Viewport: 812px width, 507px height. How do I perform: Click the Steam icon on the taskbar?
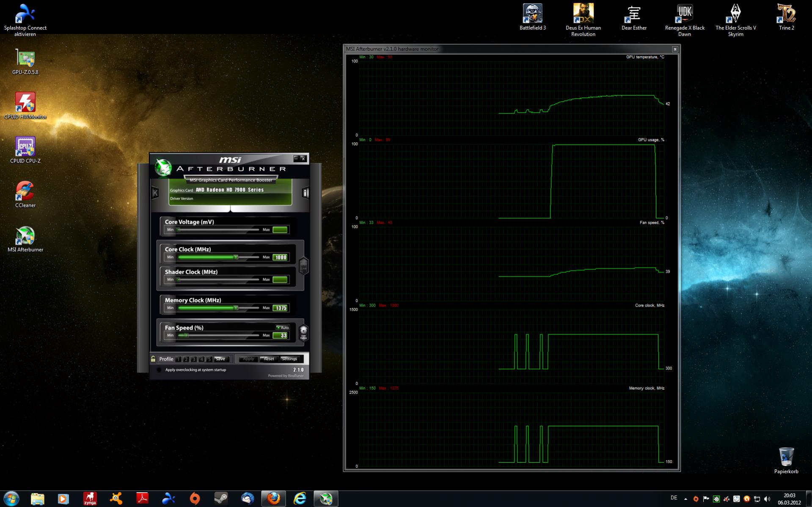(221, 499)
